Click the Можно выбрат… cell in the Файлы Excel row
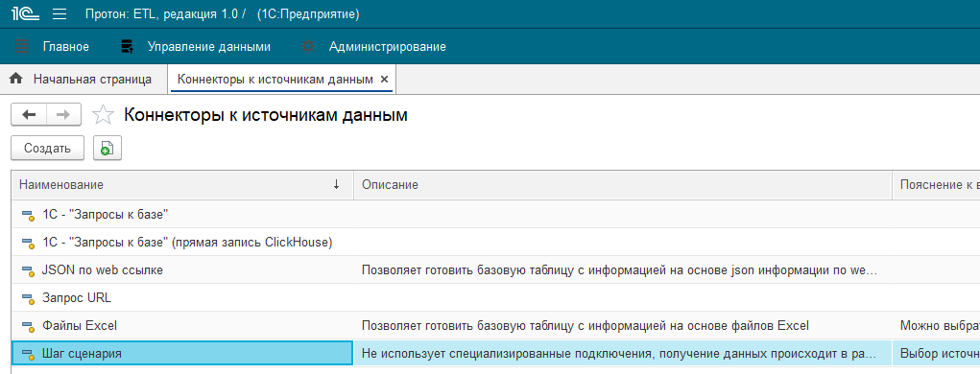980x374 pixels. click(936, 325)
